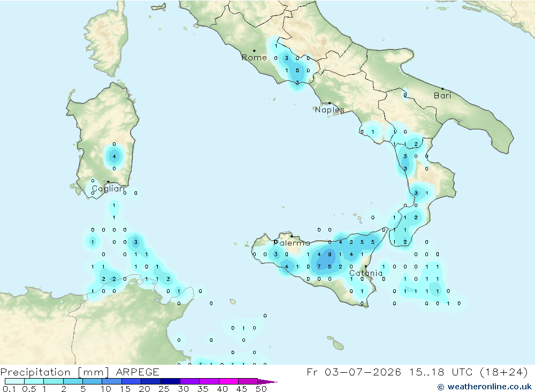Click the Rome city label

click(254, 58)
